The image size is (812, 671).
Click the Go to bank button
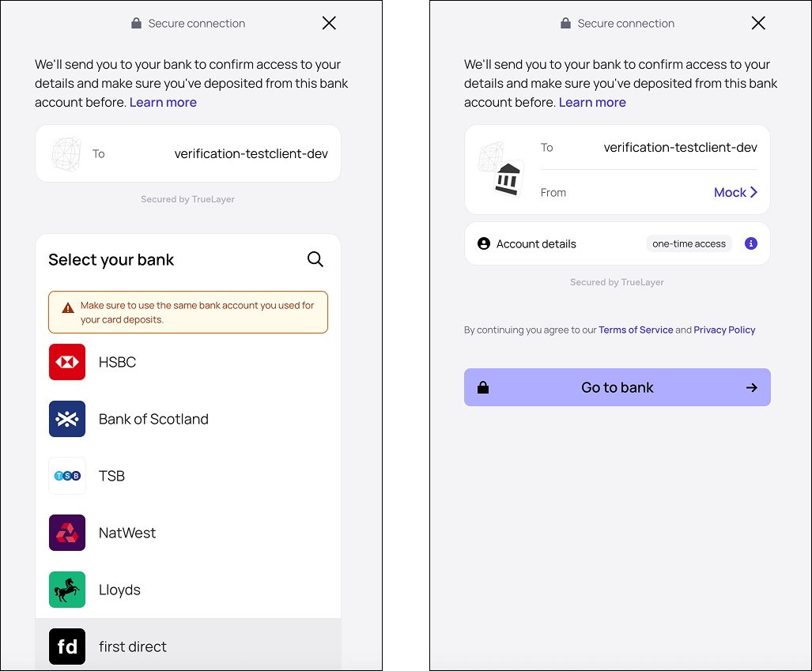[x=617, y=387]
